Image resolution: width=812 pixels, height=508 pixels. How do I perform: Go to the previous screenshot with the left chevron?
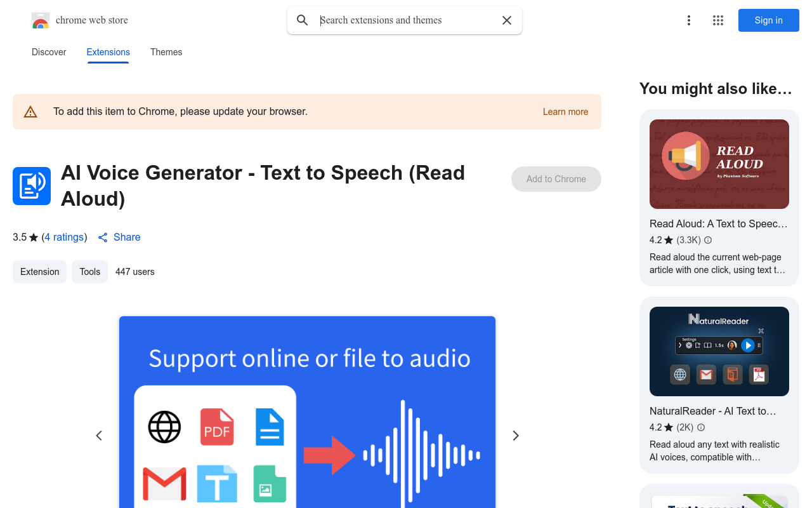coord(99,436)
